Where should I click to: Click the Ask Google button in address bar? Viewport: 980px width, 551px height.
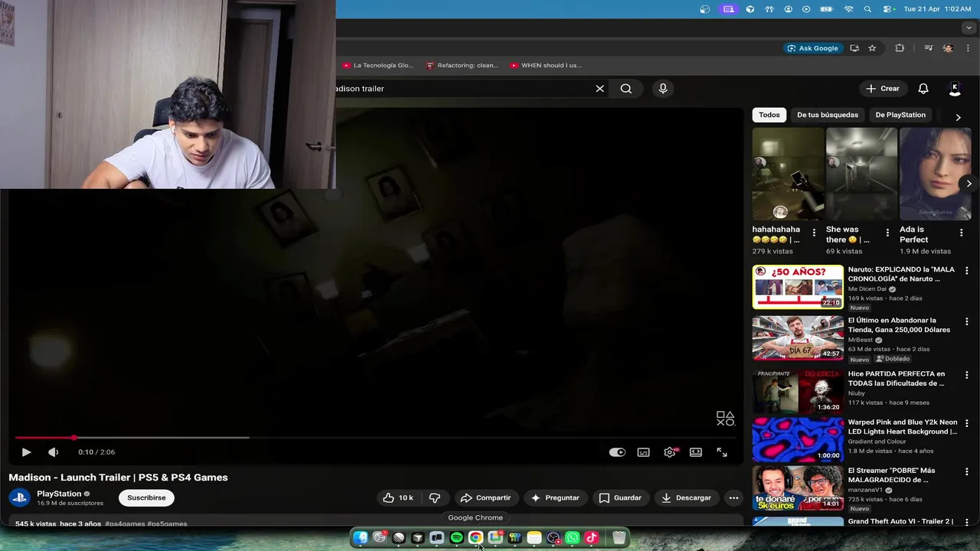tap(813, 48)
